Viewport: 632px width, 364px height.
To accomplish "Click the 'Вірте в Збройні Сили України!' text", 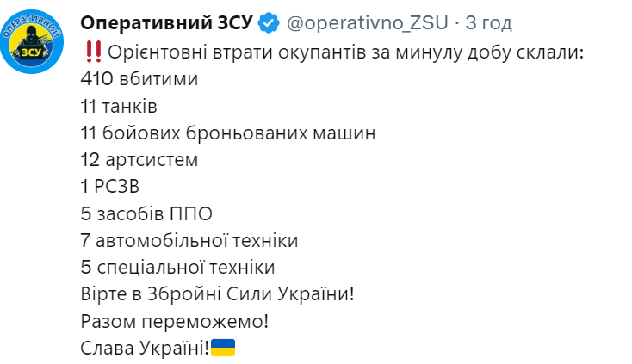I will [217, 294].
